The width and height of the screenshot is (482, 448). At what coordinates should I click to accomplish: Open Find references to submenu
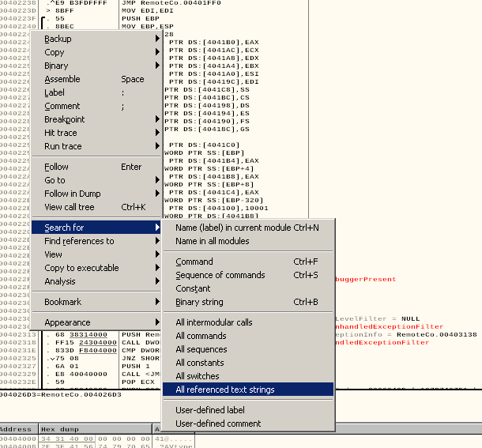click(79, 241)
